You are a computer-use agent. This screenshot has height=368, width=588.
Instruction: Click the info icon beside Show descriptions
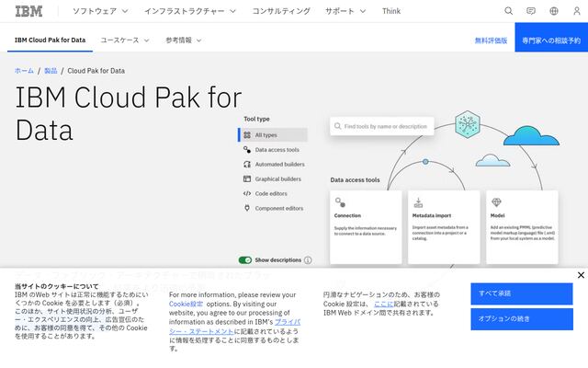[308, 259]
